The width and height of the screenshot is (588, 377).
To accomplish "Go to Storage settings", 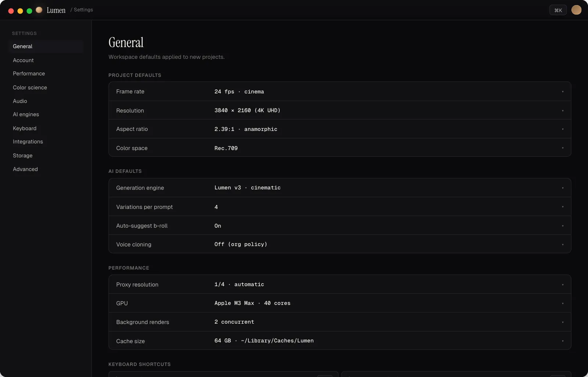I will (x=46, y=156).
